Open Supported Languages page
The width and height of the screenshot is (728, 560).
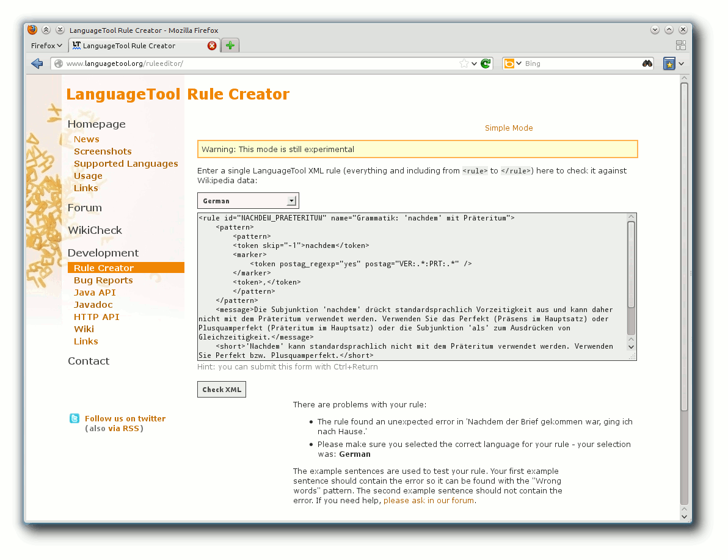[x=126, y=164]
